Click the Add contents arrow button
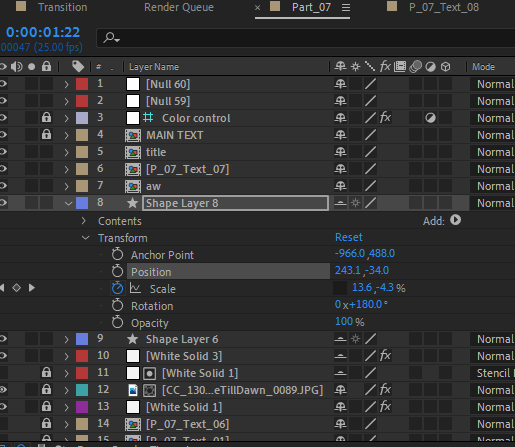The image size is (515, 447). (455, 220)
